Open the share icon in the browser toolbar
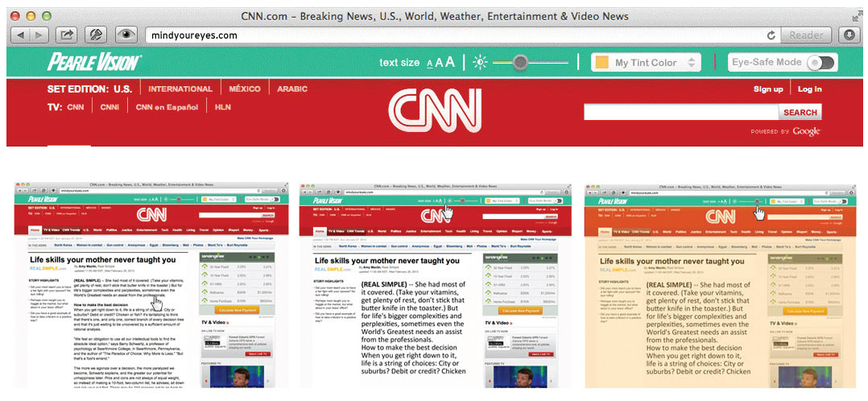Image resolution: width=868 pixels, height=401 pixels. click(x=66, y=35)
